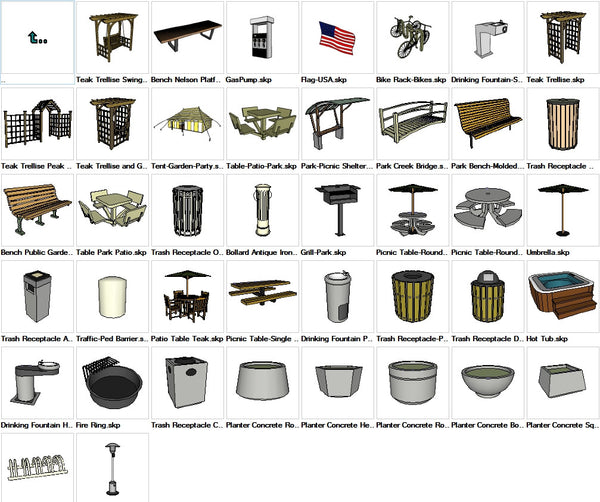This screenshot has height=502, width=600.
Task: Open the Table-Patio-Park.skp thumbnail
Action: click(x=261, y=124)
